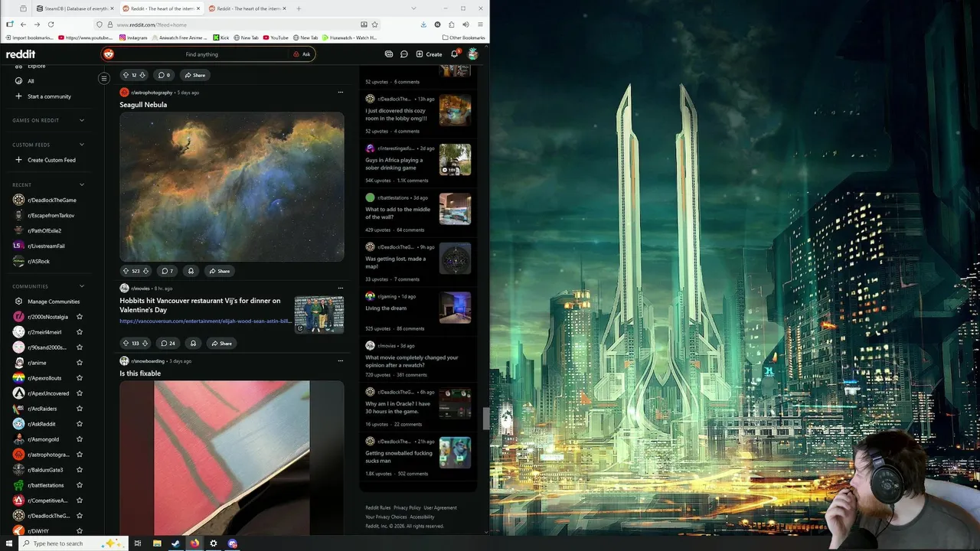Upvote the Hobbits hit Vancouver post
The width and height of the screenshot is (980, 551).
coord(126,343)
